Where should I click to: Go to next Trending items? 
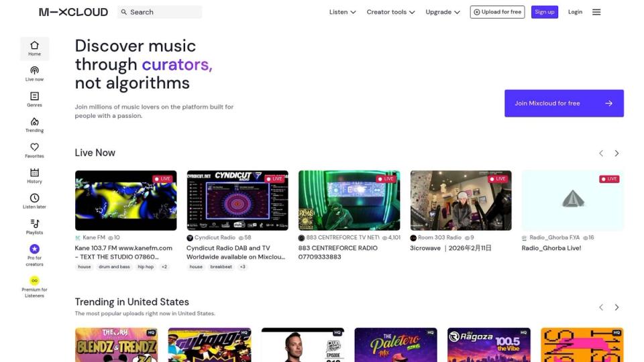pyautogui.click(x=616, y=307)
